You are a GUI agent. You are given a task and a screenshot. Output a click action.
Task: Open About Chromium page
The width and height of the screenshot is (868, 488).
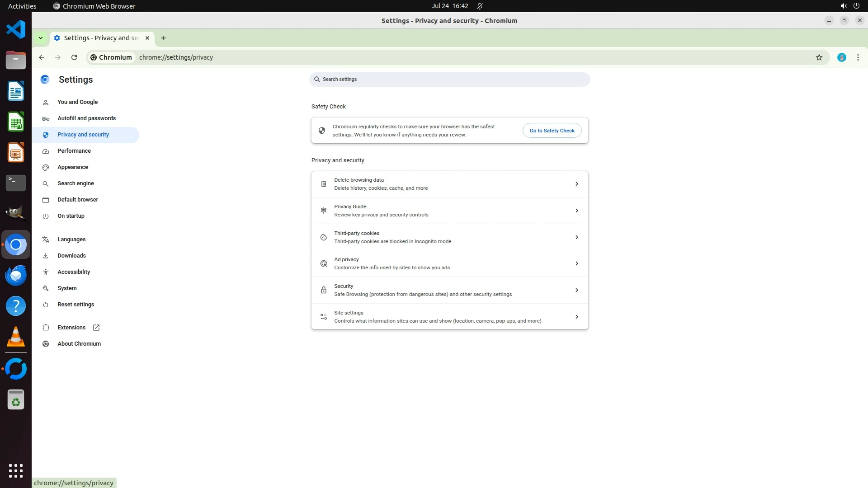coord(79,344)
